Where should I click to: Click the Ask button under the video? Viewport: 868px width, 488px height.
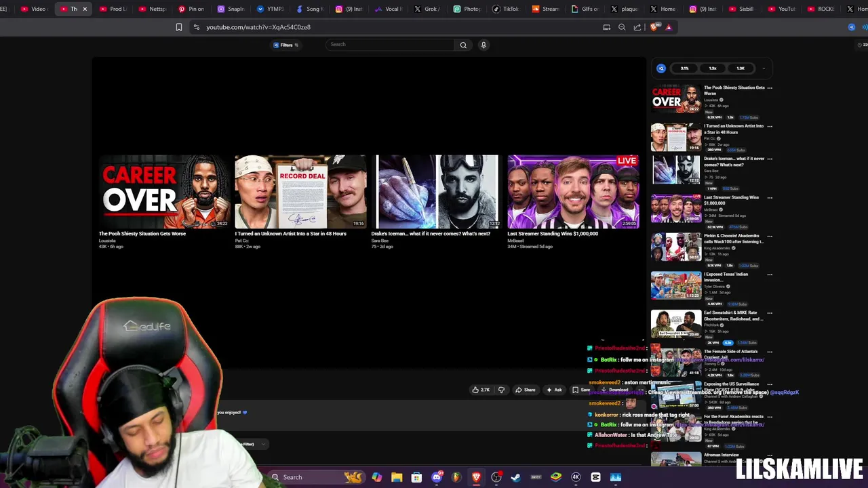point(554,390)
